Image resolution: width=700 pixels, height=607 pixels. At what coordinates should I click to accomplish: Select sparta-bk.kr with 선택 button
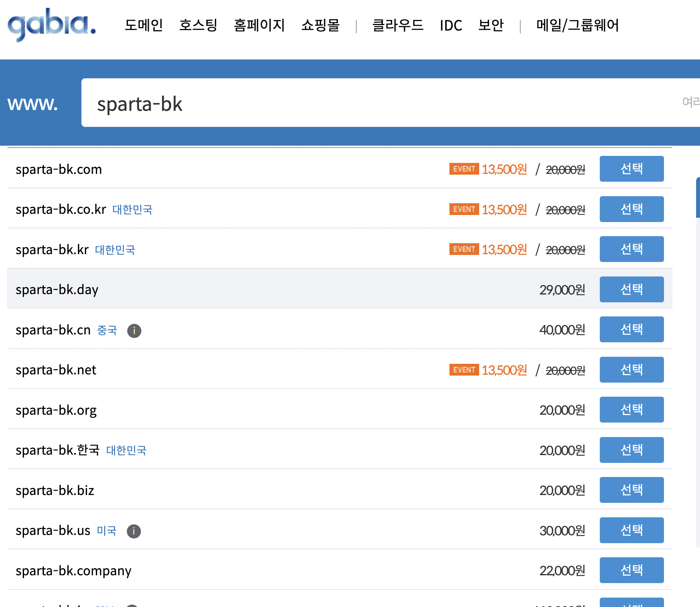coord(631,249)
